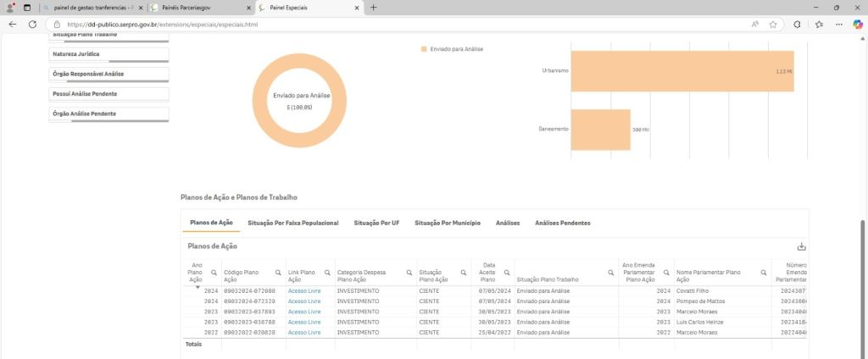Image resolution: width=868 pixels, height=359 pixels.
Task: View site information lock icon
Action: (x=57, y=25)
